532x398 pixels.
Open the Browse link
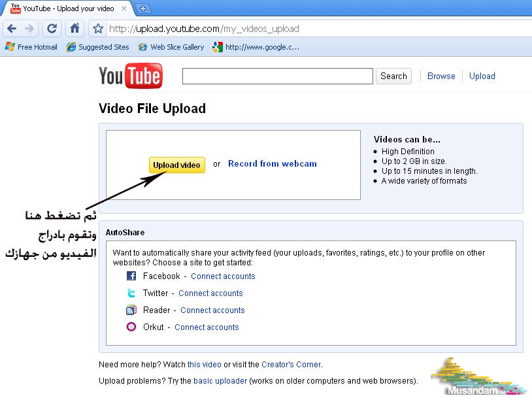pyautogui.click(x=441, y=76)
